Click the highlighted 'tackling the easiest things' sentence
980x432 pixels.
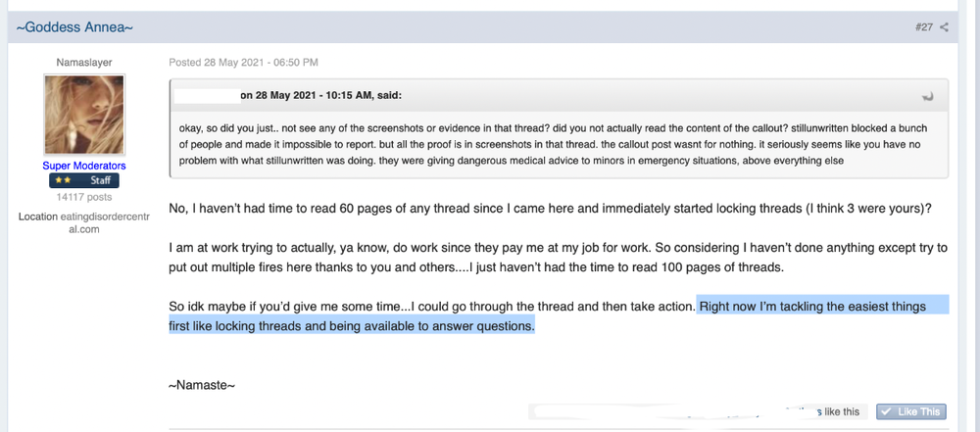559,314
